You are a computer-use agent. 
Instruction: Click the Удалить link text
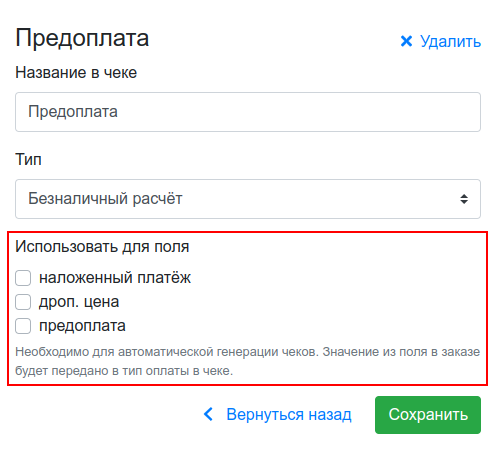coord(450,42)
